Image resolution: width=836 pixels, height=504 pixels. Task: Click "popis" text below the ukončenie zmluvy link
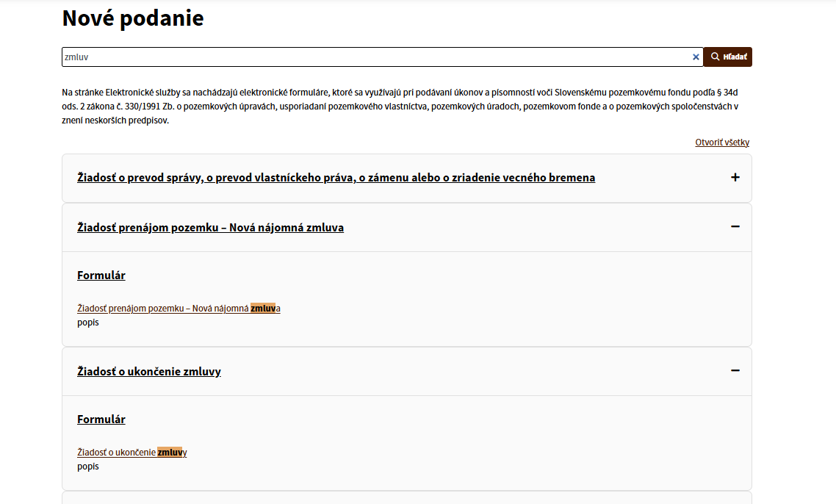88,467
